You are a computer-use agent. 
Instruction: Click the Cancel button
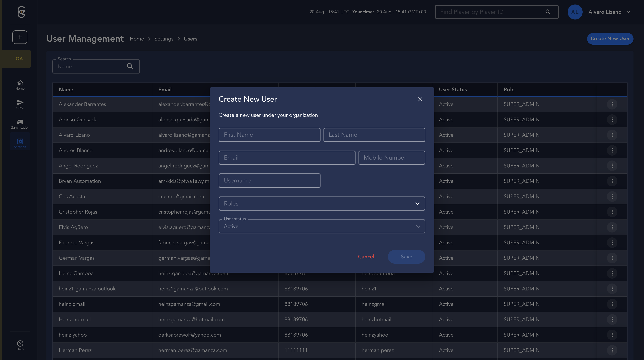tap(366, 257)
